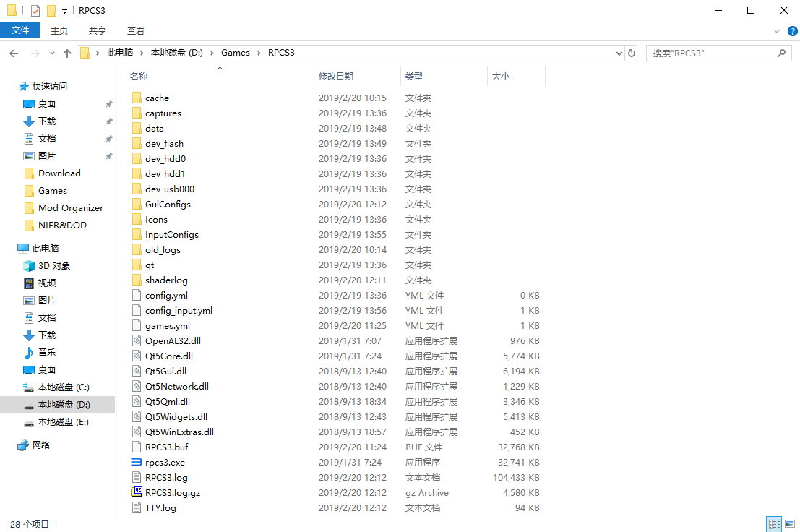Select 音乐 in navigation pane
The width and height of the screenshot is (800, 532).
[47, 353]
